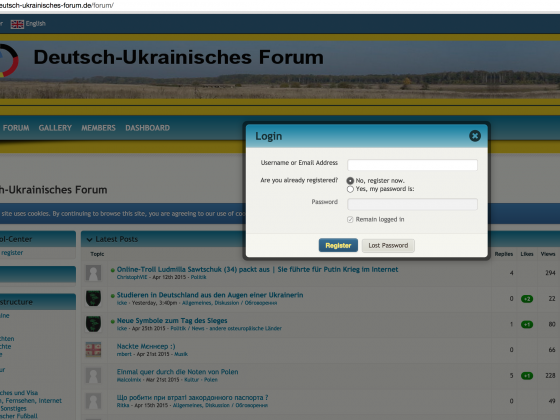Open the FORUM menu item

coord(16,128)
